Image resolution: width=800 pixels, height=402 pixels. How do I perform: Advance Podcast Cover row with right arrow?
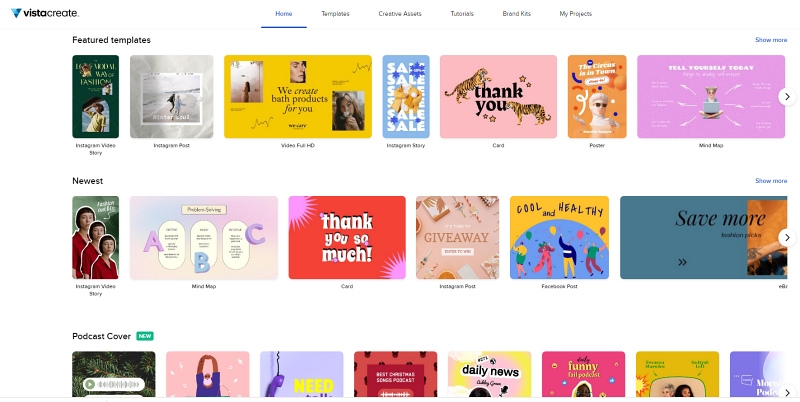[787, 392]
